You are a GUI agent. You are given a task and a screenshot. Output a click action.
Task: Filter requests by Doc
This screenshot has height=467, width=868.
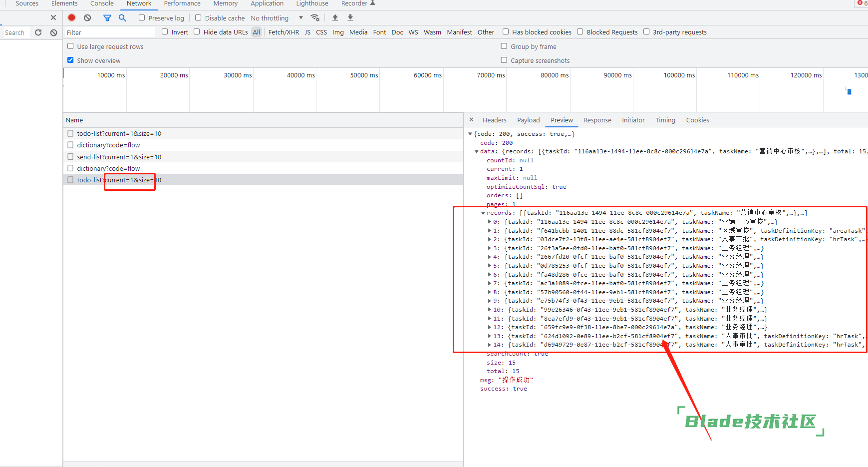[x=397, y=32]
